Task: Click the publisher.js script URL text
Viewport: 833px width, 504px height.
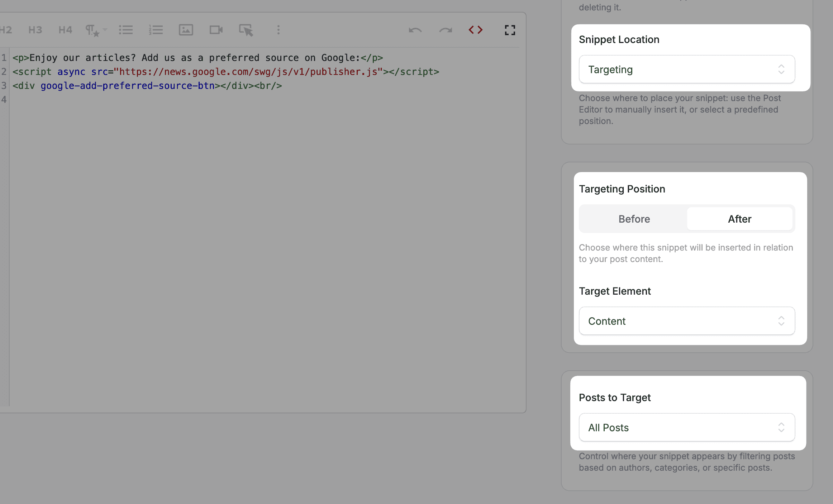Action: [248, 72]
